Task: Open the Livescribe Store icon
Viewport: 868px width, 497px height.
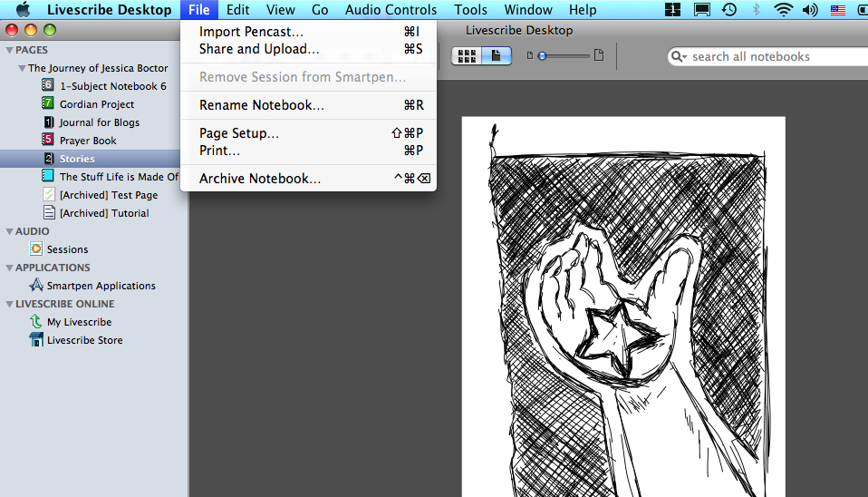Action: coord(36,340)
